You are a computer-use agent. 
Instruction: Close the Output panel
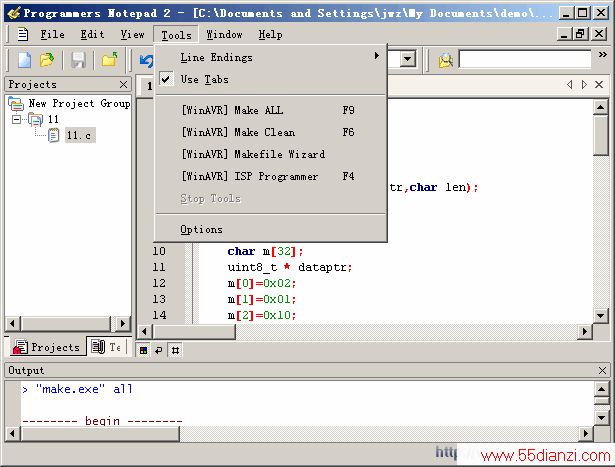(x=602, y=370)
